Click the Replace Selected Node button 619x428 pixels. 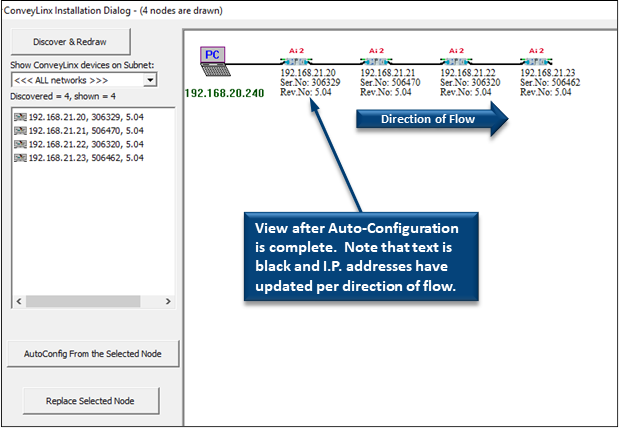tap(90, 401)
